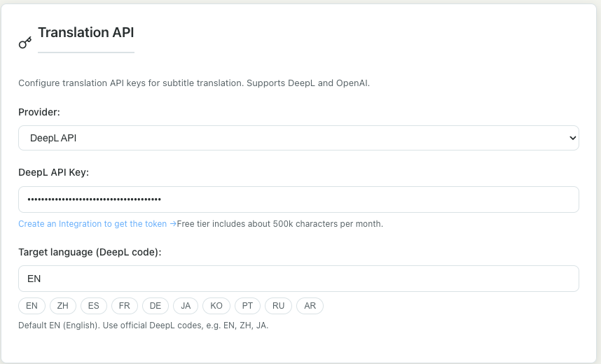Screen dimensions: 601x364
Task: Click the key icon beside Translation API
Action: click(x=25, y=43)
